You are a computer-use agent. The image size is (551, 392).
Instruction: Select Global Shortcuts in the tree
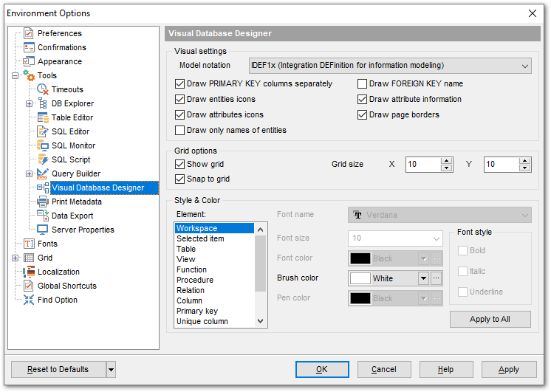click(67, 286)
